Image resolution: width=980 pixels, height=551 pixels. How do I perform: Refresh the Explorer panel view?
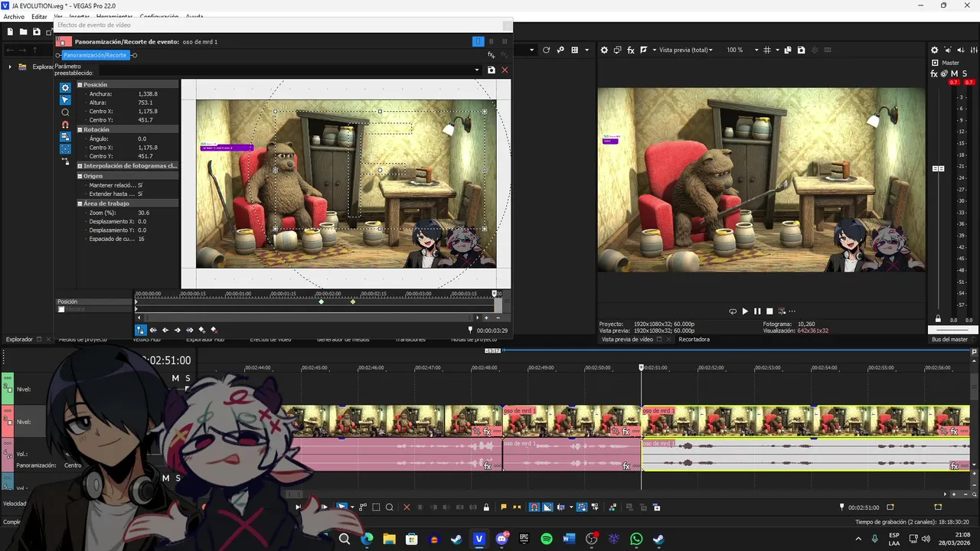546,50
